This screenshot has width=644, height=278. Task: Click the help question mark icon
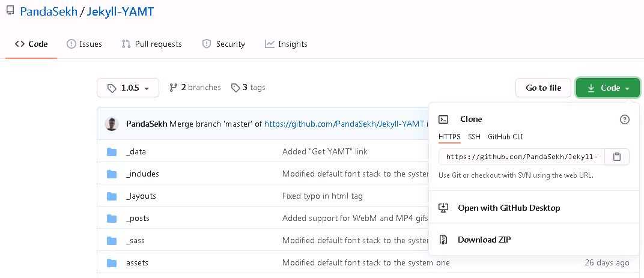[x=624, y=119]
